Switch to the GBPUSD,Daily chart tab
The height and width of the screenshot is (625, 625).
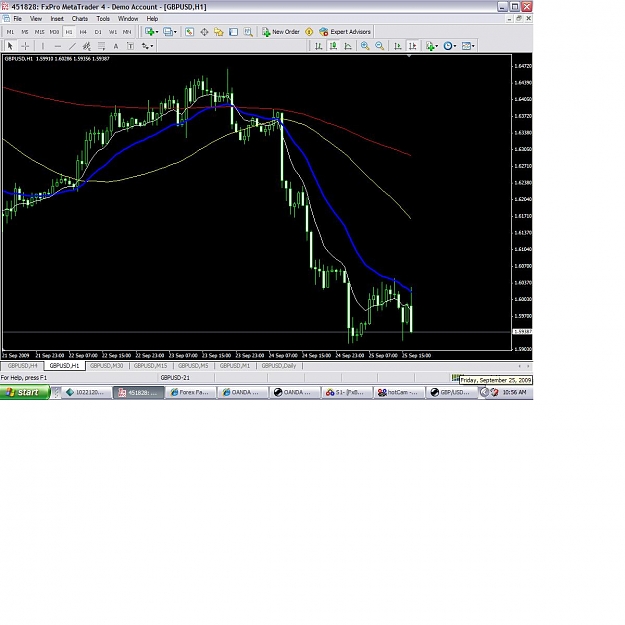[x=279, y=366]
